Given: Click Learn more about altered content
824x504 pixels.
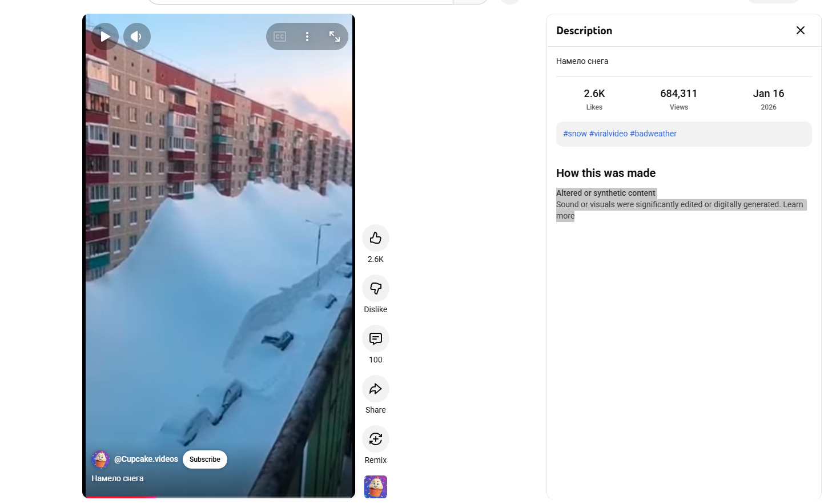Looking at the screenshot, I should [793, 204].
